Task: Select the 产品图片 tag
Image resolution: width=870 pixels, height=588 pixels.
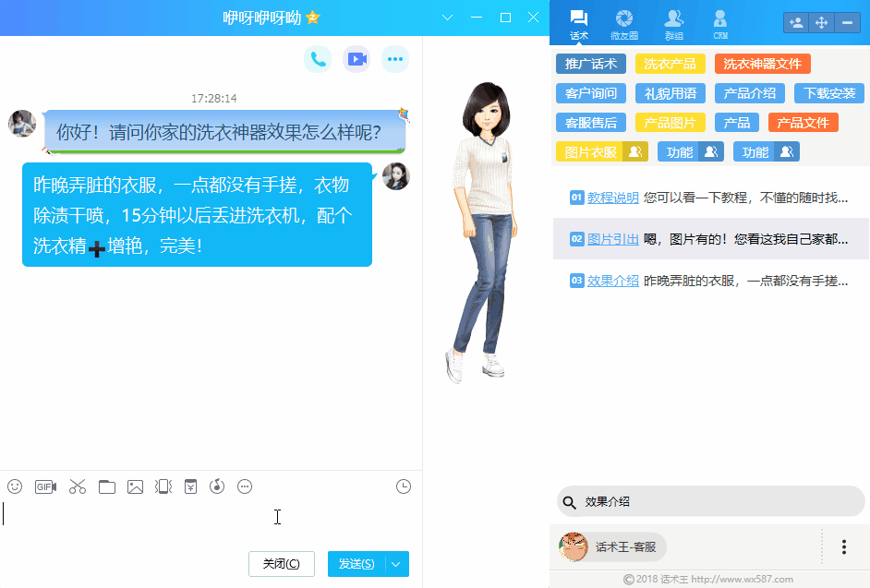Action: (x=671, y=123)
